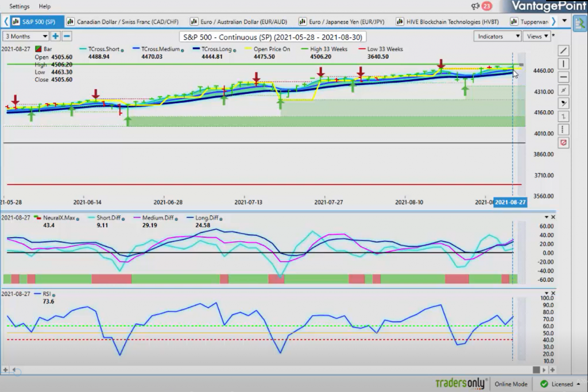Click the settings dot next to TCross.Medium

182,50
